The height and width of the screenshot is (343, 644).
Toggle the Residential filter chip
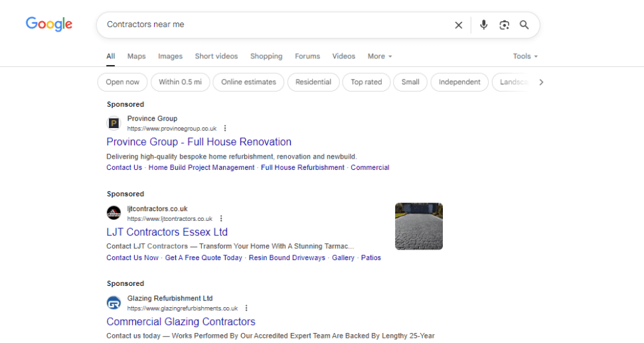click(x=313, y=82)
